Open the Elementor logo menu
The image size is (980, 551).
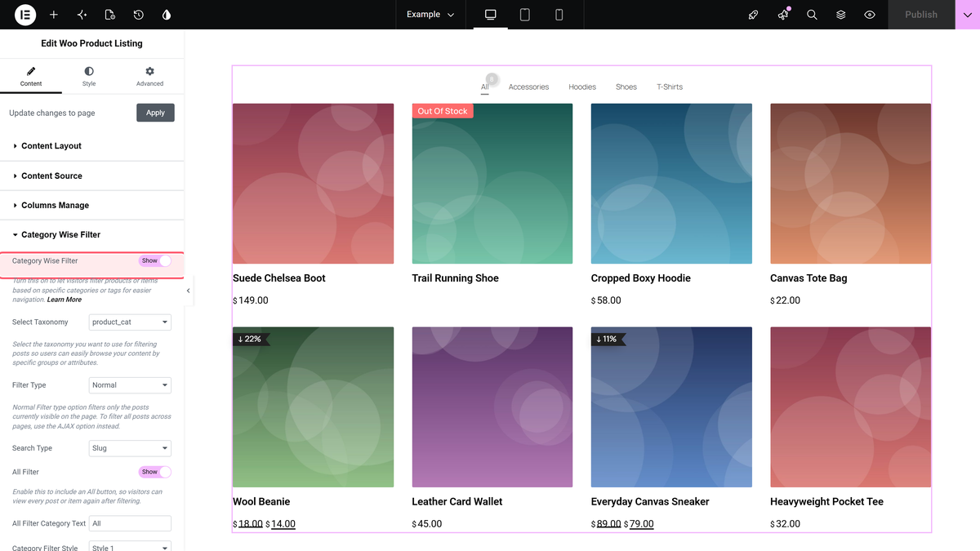(25, 15)
